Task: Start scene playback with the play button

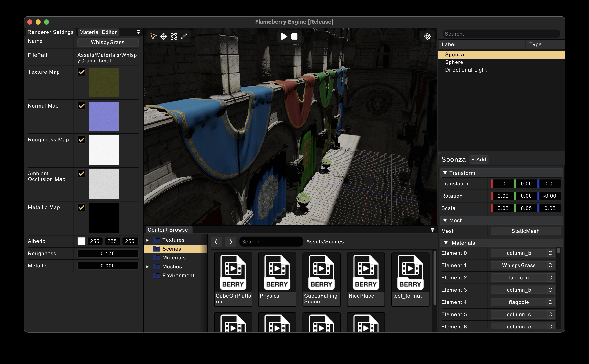Action: [284, 36]
